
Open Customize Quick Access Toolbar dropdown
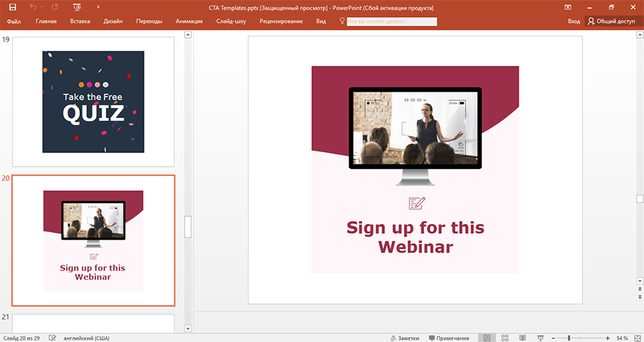[x=98, y=7]
